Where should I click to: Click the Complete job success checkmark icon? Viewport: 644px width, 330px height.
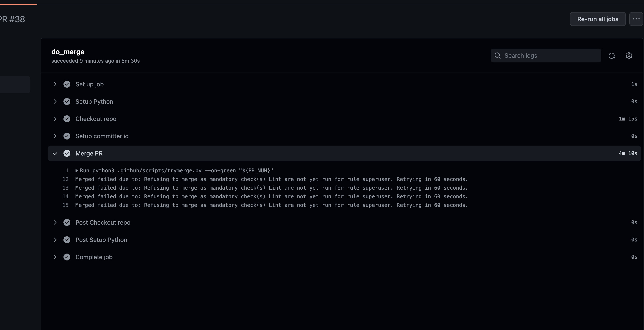point(67,257)
